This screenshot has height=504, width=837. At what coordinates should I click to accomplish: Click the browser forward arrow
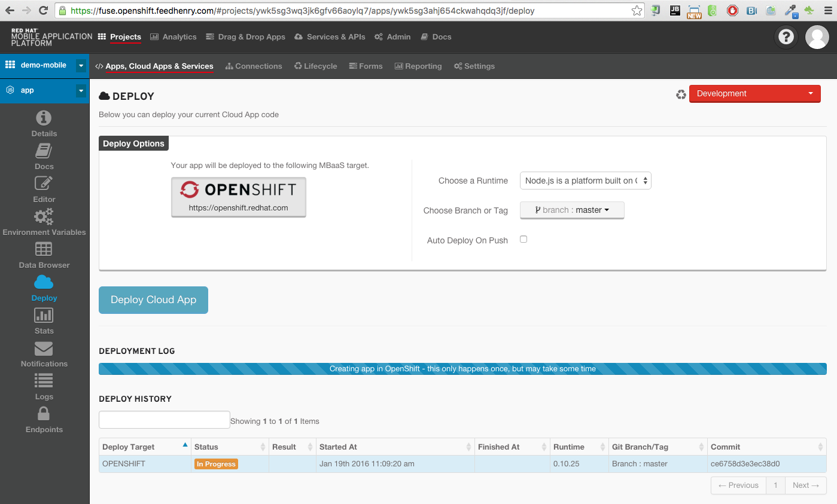pos(27,10)
